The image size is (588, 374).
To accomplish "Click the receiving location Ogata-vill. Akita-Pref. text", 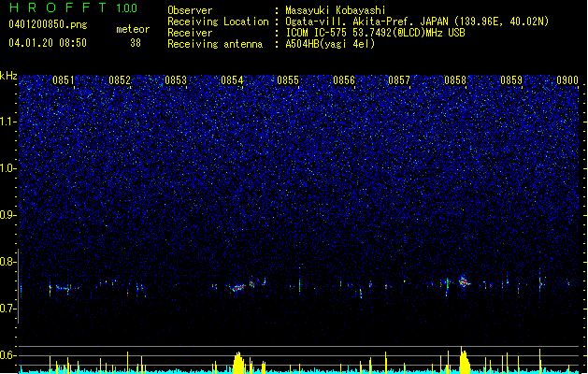I will pos(417,22).
